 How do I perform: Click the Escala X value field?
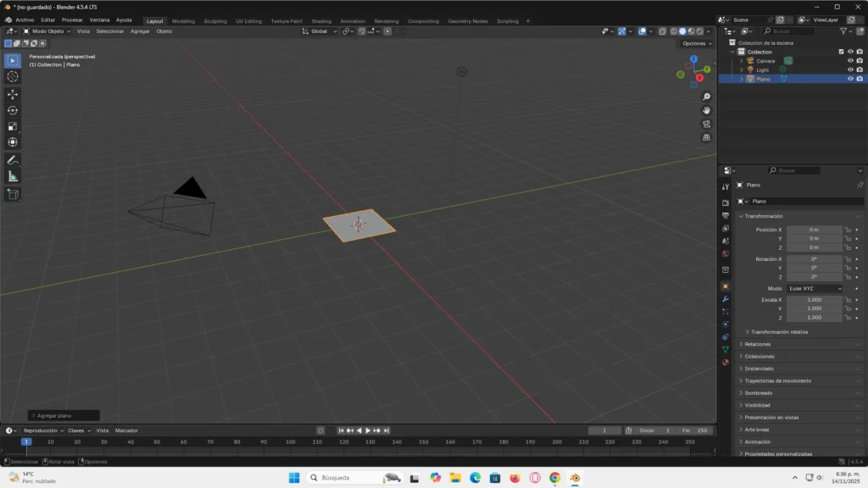[814, 300]
